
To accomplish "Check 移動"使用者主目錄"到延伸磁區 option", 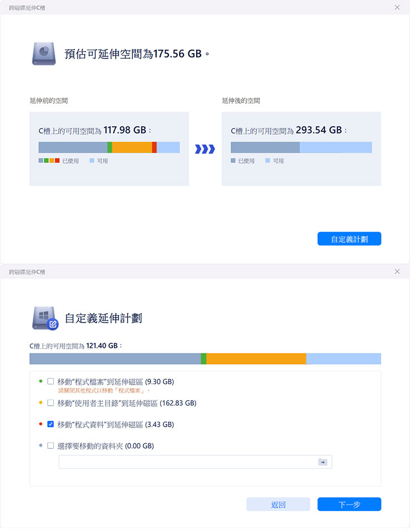I will tap(50, 403).
